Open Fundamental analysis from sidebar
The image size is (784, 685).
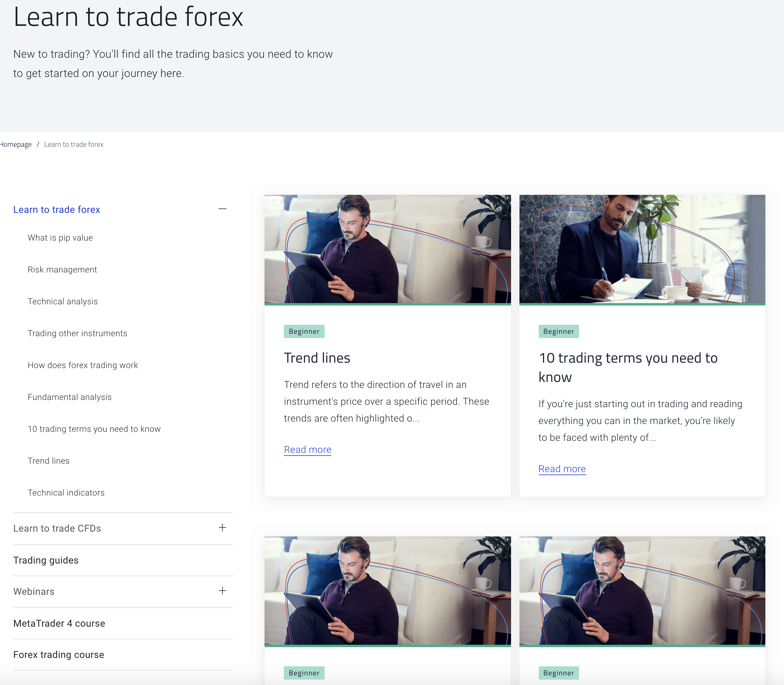(69, 397)
